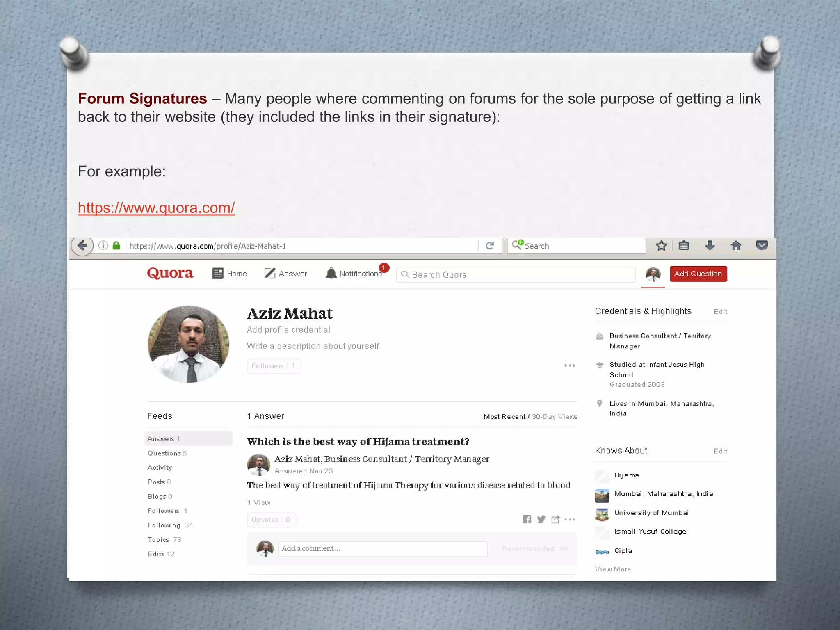Open the Home feed in Quora
840x630 pixels.
230,274
